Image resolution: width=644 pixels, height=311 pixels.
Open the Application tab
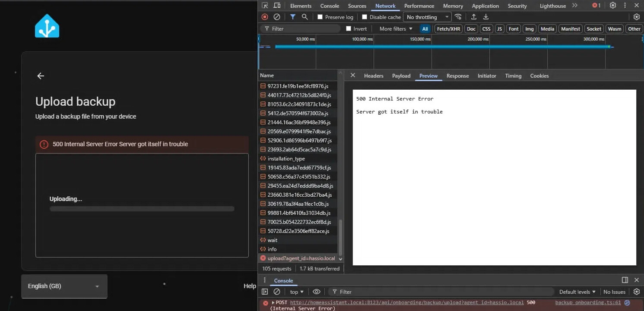pos(485,6)
